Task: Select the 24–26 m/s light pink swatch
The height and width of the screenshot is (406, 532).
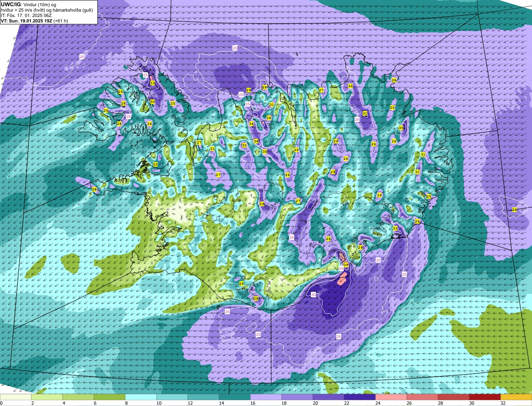Action: 391,397
